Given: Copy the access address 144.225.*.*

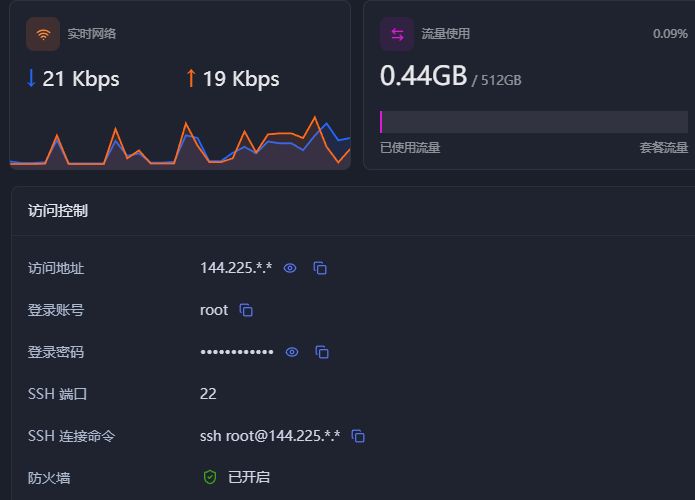Looking at the screenshot, I should (x=320, y=268).
